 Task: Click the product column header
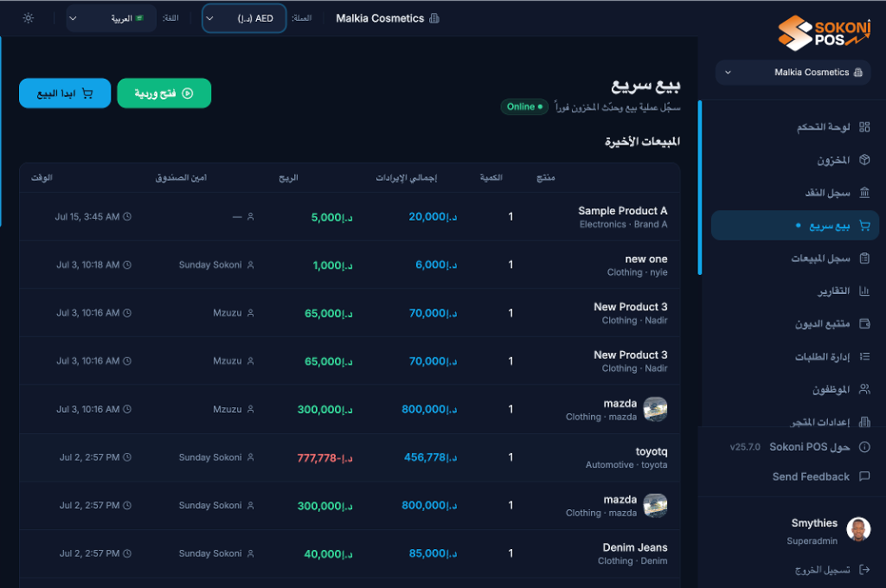pyautogui.click(x=545, y=177)
